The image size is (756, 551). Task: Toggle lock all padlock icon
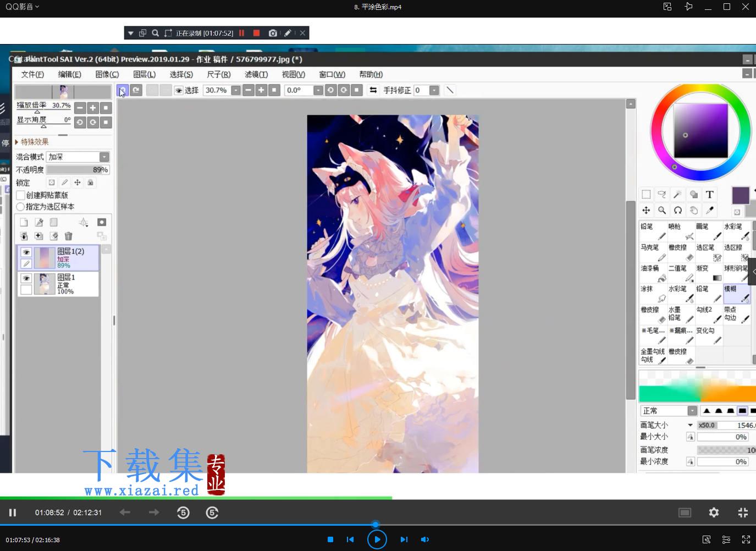click(x=91, y=182)
